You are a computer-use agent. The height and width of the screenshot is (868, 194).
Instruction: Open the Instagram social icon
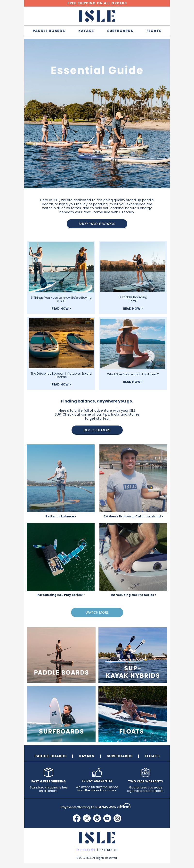[x=117, y=818]
